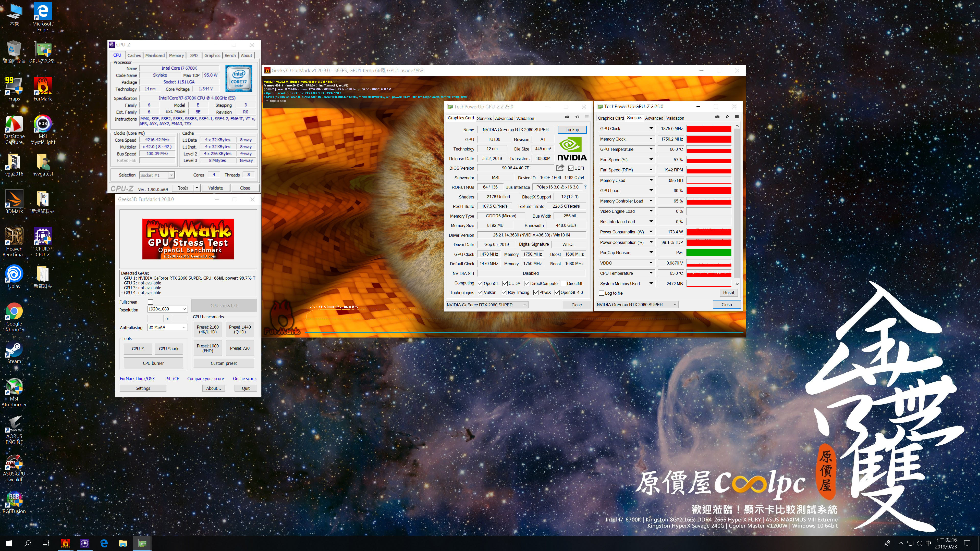Switch to the Mainboard tab in CPU-Z
Image resolution: width=980 pixels, height=551 pixels.
tap(155, 55)
